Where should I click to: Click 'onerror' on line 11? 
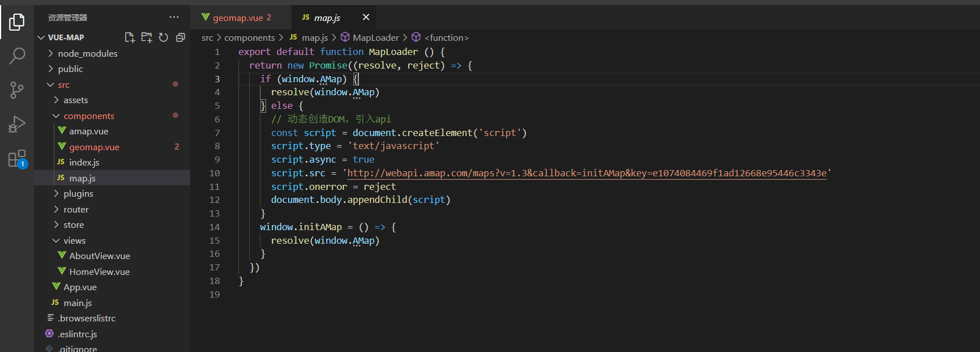pos(328,186)
